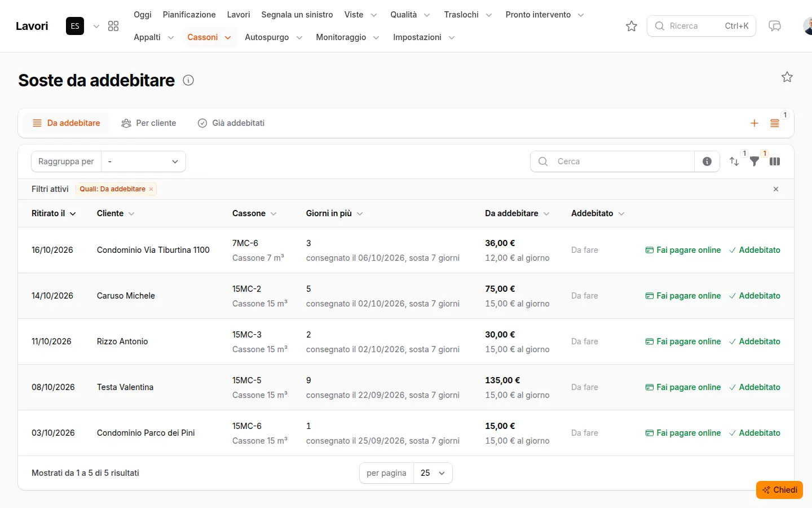Open the sort order arrows icon

point(734,161)
